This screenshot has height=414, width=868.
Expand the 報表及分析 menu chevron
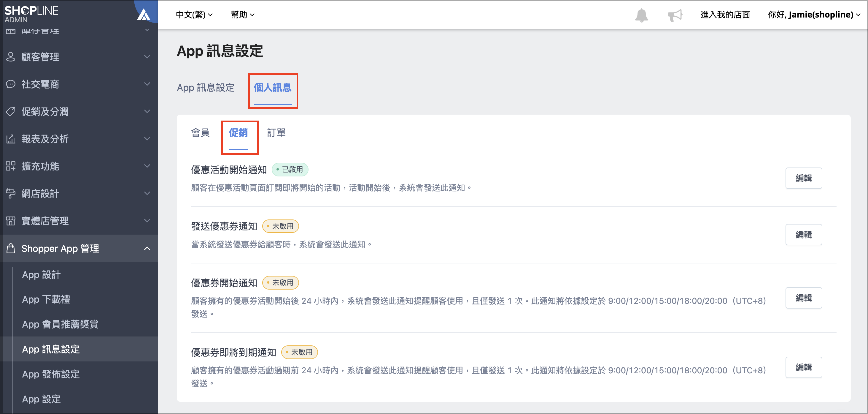(147, 139)
